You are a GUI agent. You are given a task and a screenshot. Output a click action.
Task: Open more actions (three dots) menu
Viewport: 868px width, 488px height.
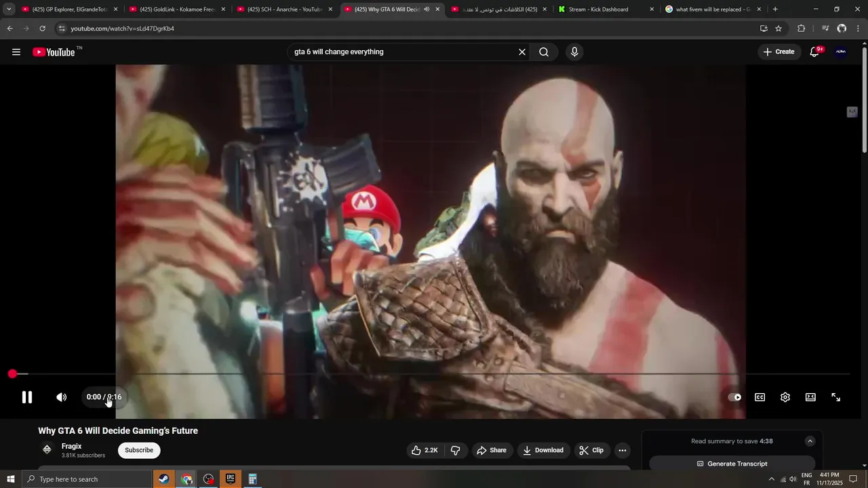623,450
